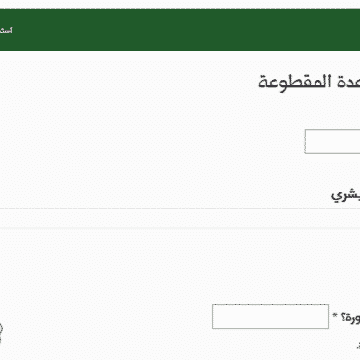Click the page heading ending in المقطوعة
This screenshot has height=360, width=360.
(309, 82)
